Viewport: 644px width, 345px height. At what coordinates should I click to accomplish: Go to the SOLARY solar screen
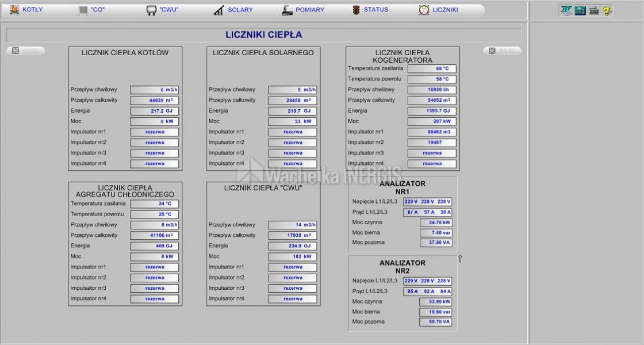point(233,10)
